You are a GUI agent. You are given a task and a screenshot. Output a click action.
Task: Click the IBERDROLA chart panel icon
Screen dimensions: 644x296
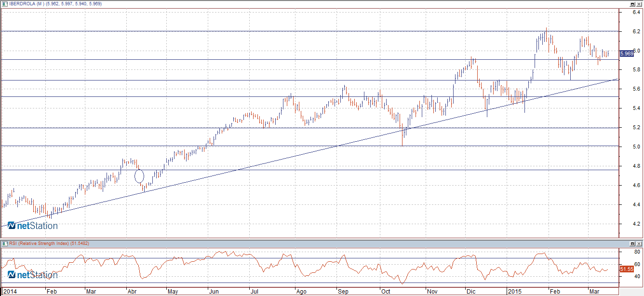coord(5,4)
